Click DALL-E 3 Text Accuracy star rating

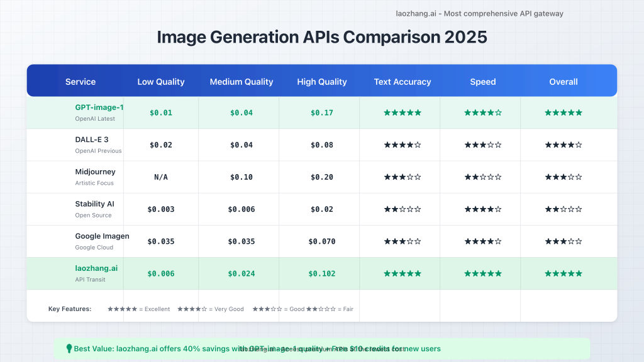coord(402,145)
